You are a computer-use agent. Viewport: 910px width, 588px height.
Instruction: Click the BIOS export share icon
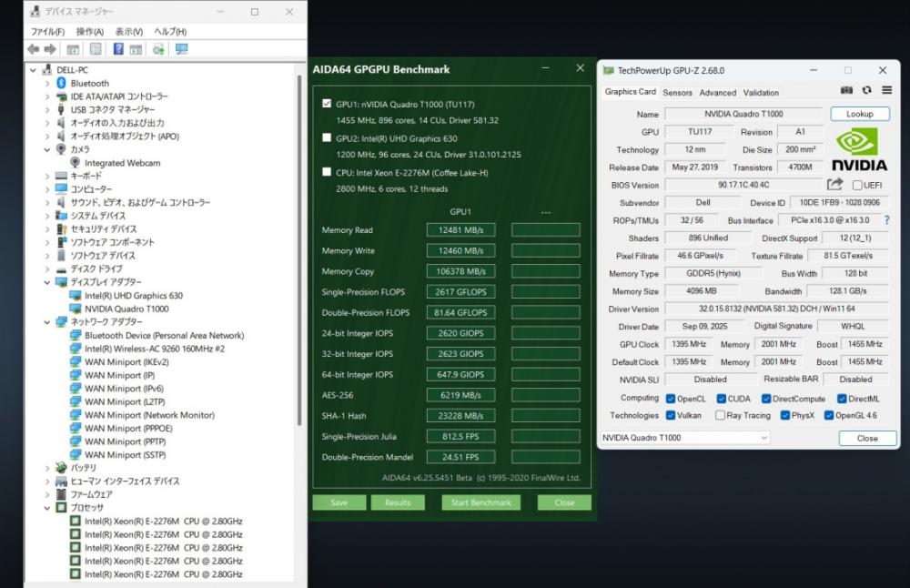pyautogui.click(x=835, y=185)
